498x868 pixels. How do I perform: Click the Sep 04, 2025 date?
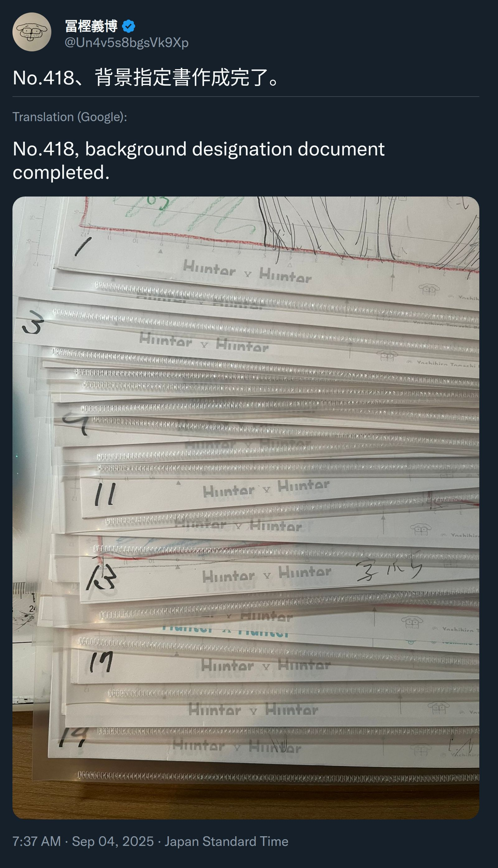click(x=113, y=841)
